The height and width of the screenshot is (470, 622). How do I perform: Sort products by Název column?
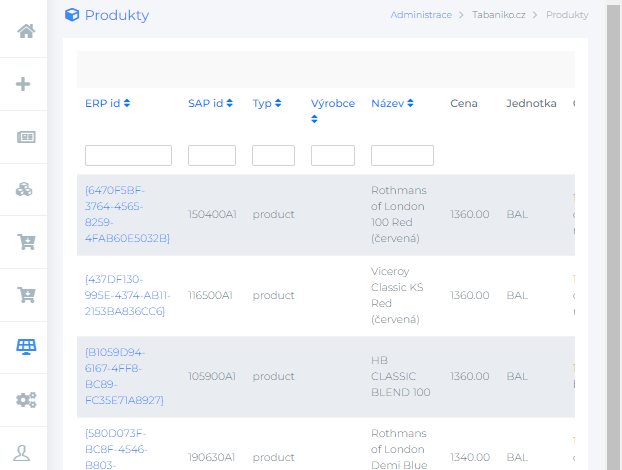pos(392,103)
